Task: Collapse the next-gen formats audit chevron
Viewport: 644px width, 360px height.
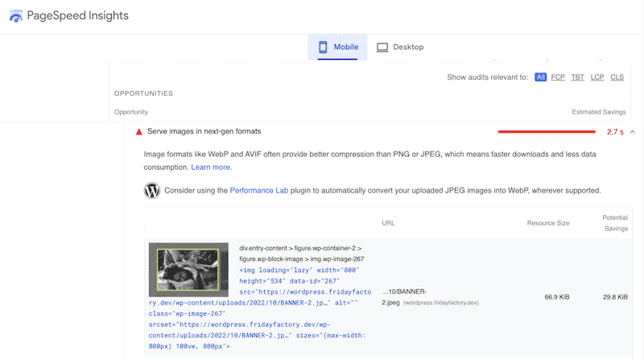Action: point(632,130)
